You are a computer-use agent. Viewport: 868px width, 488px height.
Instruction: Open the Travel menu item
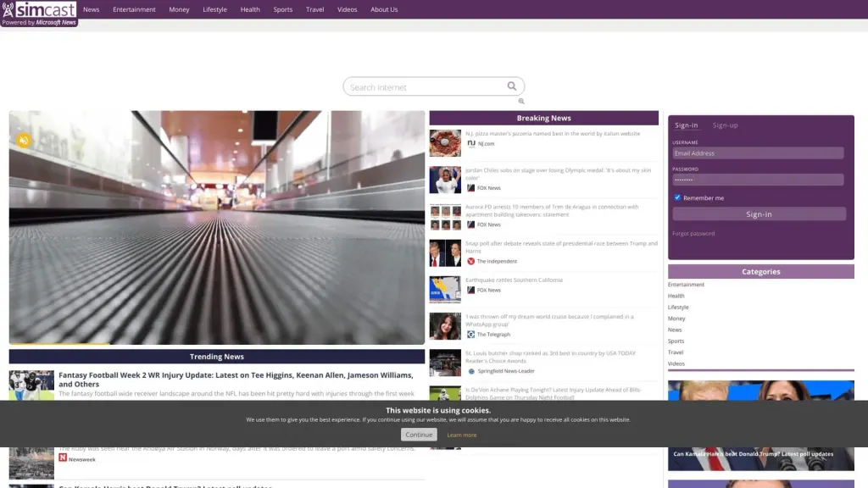tap(315, 9)
